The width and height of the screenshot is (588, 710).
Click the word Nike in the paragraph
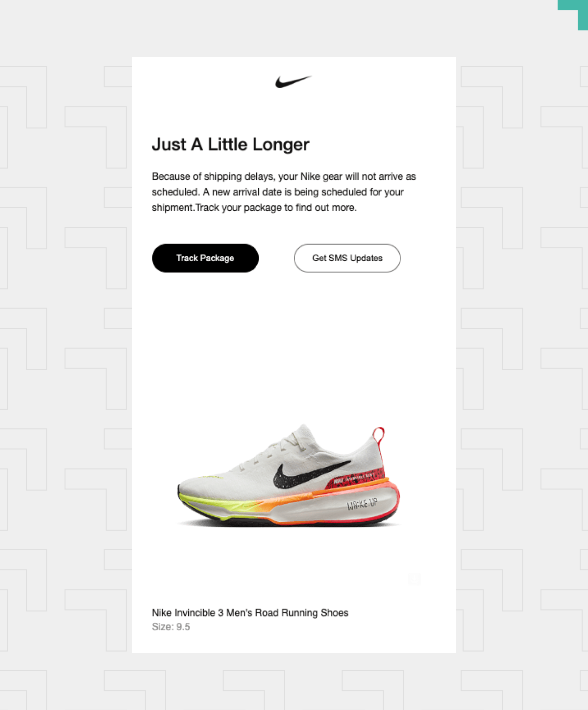coord(310,176)
